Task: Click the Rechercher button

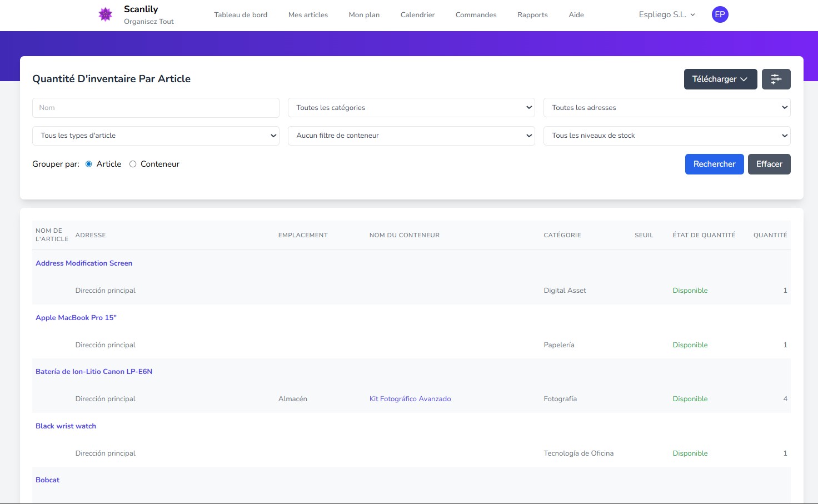Action: [x=714, y=164]
